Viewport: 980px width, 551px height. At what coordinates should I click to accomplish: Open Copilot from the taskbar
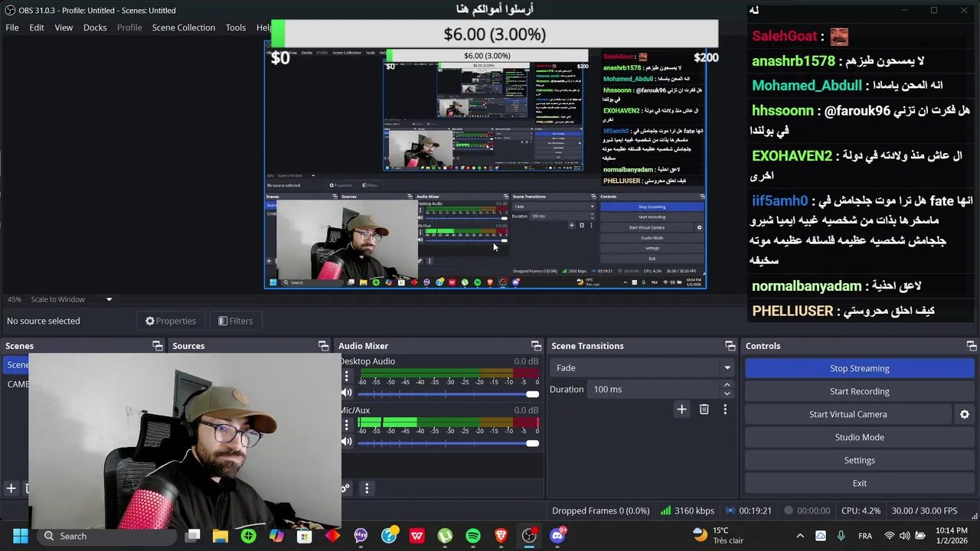pos(276,536)
